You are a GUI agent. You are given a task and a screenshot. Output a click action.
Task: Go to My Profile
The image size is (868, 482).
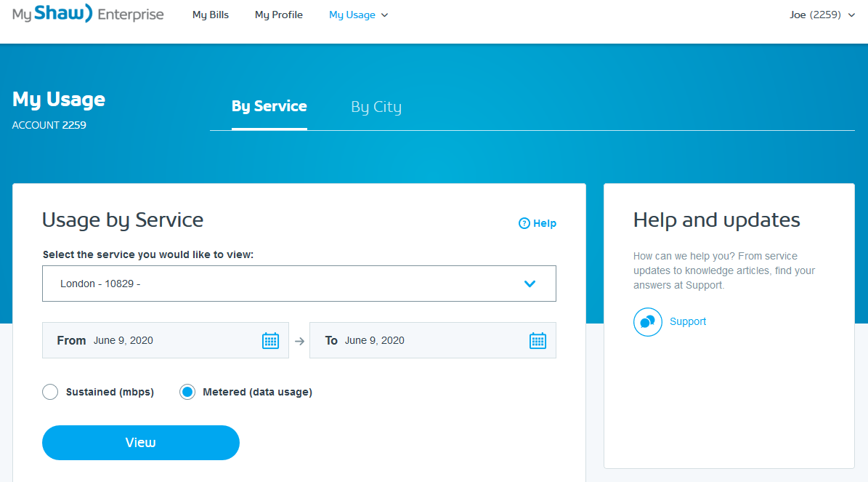pyautogui.click(x=278, y=15)
